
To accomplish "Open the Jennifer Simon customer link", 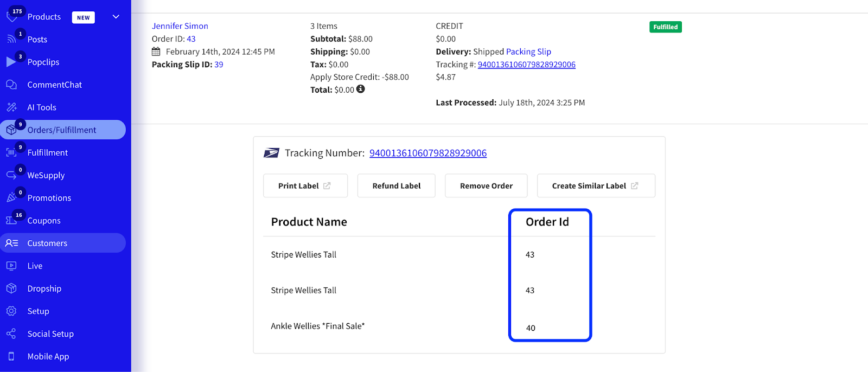I will coord(180,26).
